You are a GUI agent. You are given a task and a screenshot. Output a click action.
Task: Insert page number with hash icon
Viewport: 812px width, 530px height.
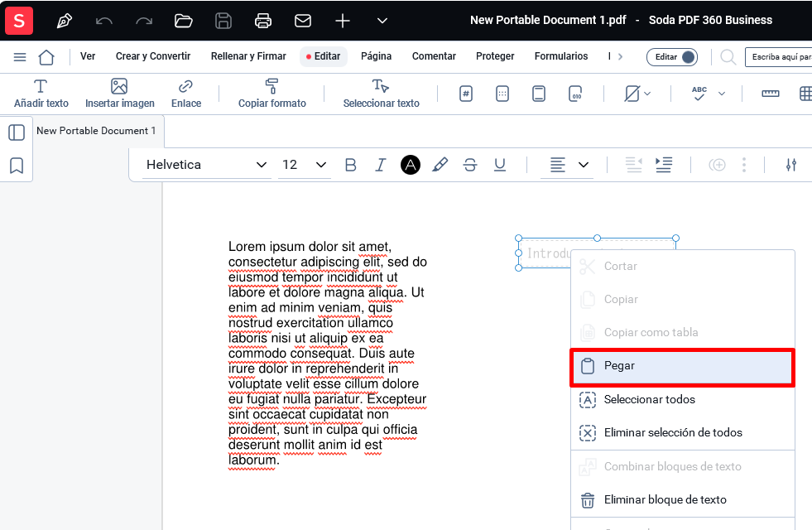[x=466, y=94]
